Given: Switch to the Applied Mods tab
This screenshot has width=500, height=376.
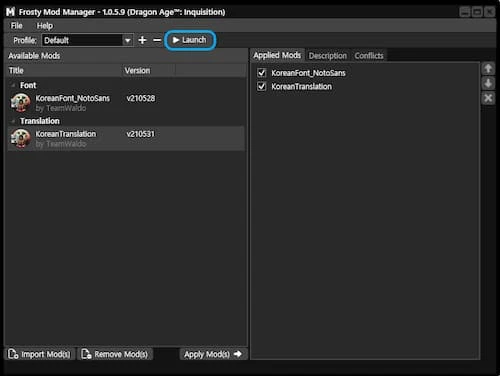Looking at the screenshot, I should click(x=277, y=55).
